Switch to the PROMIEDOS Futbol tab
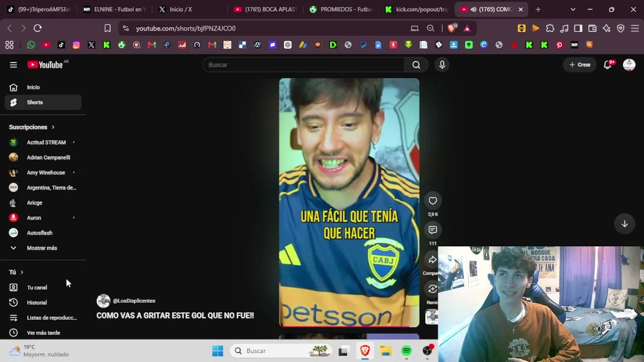The height and width of the screenshot is (362, 644). [341, 9]
